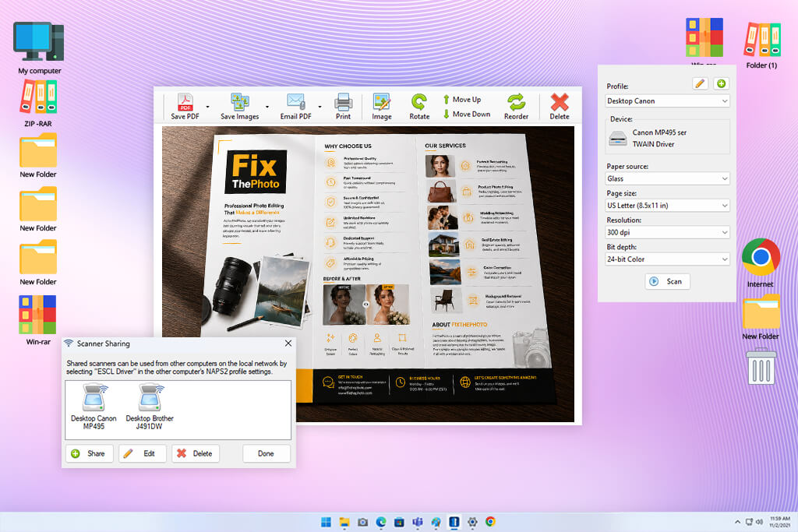The image size is (798, 532).
Task: Click the green add profile icon
Action: 721,83
